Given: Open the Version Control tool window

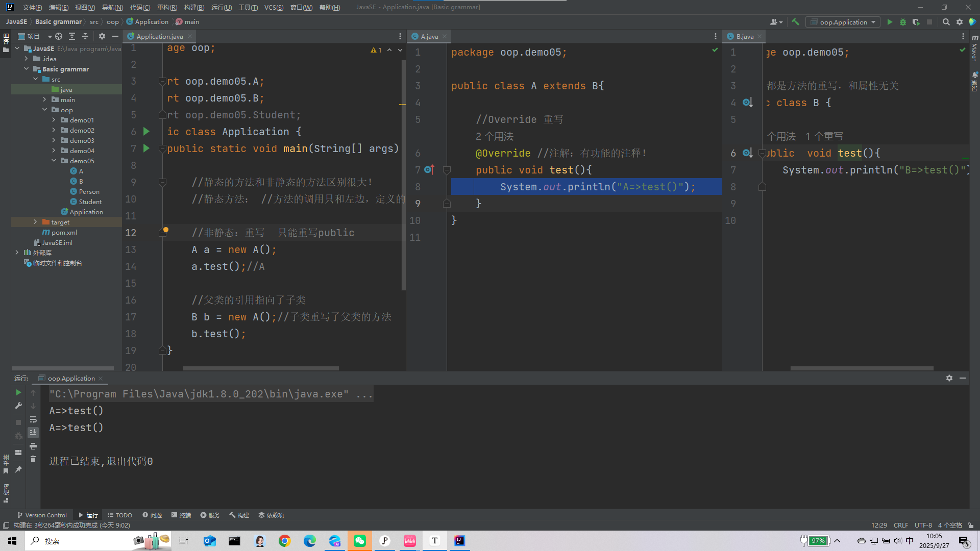Looking at the screenshot, I should (x=42, y=515).
